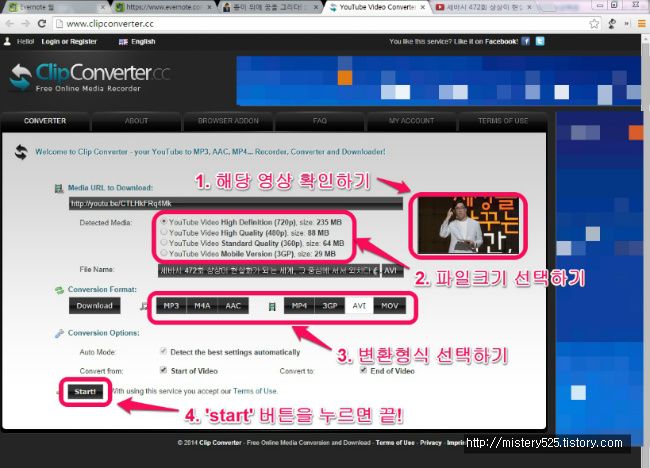
Task: Click the music note icon before MP3
Action: pos(143,306)
